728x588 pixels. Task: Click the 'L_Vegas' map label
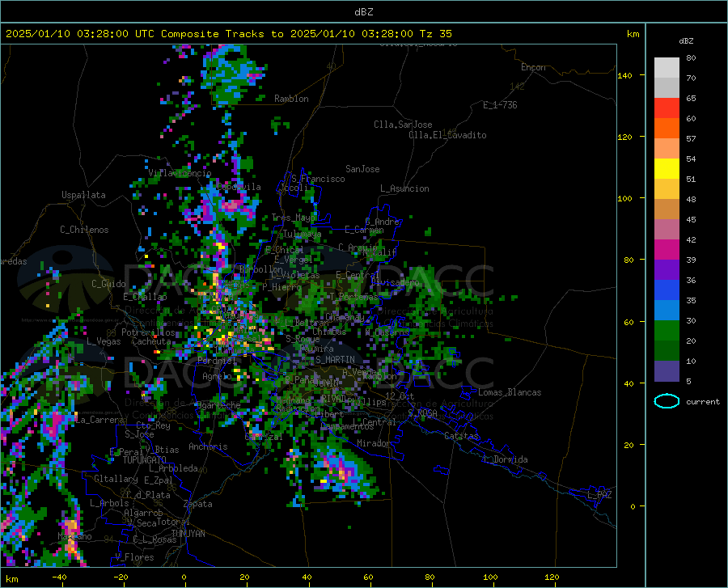(104, 341)
